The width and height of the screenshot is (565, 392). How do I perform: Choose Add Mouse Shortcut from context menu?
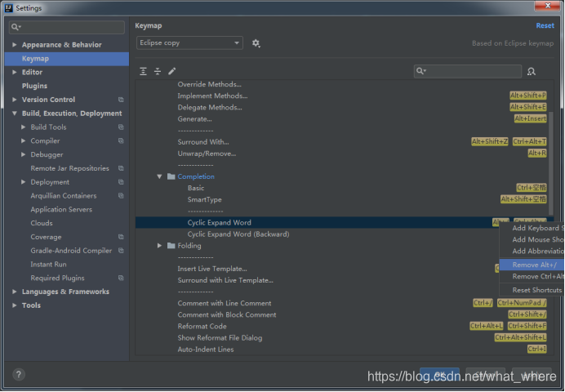pyautogui.click(x=532, y=239)
